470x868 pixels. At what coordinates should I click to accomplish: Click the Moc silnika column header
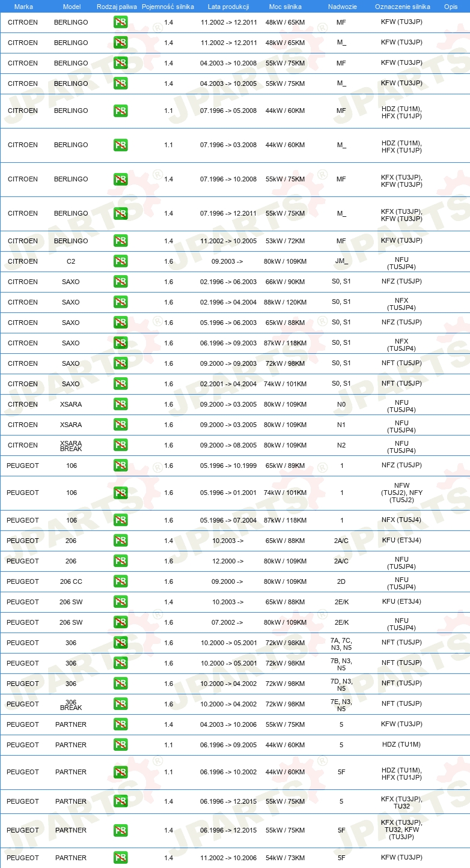[285, 7]
